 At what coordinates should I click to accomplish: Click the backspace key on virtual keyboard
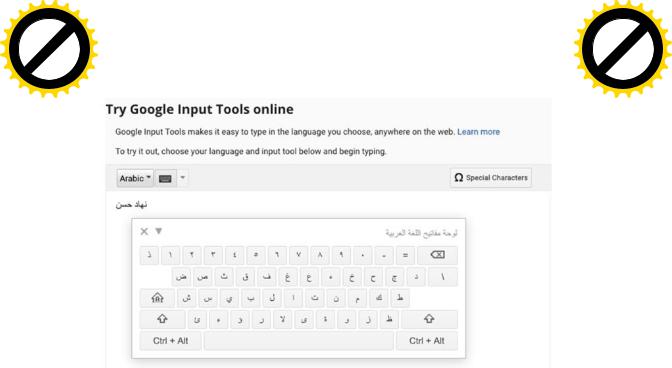[437, 255]
